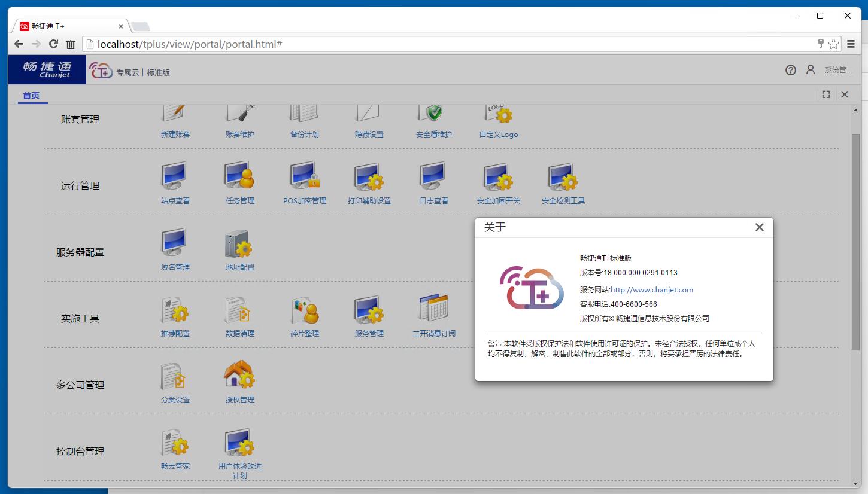The image size is (868, 494).
Task: Open 碎片整理 defragmentation tool
Action: coord(304,310)
